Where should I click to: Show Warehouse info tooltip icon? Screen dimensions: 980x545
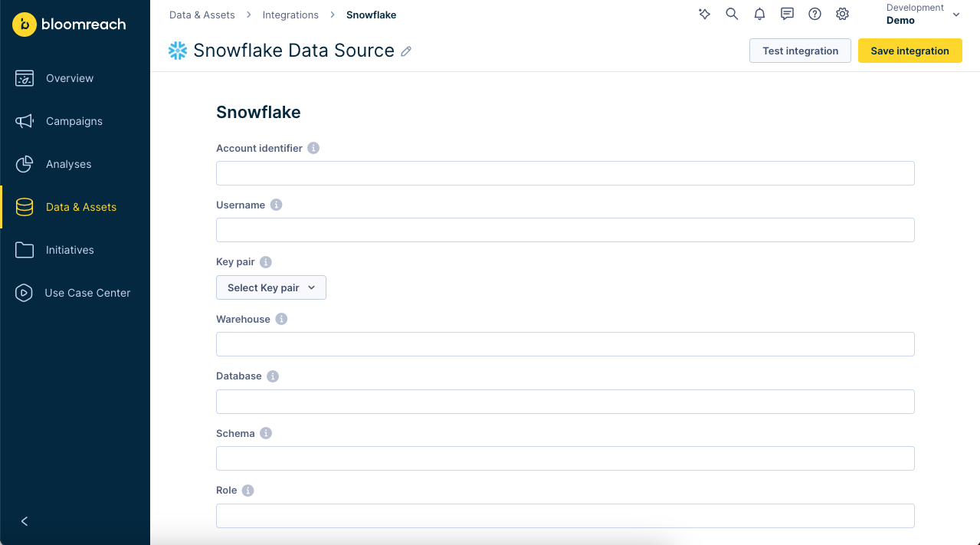[281, 319]
